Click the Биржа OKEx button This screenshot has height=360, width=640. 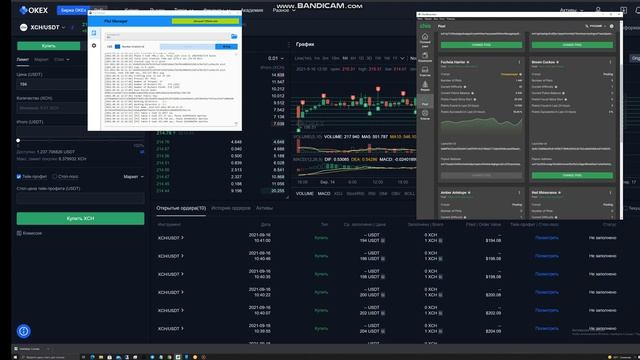click(x=73, y=10)
